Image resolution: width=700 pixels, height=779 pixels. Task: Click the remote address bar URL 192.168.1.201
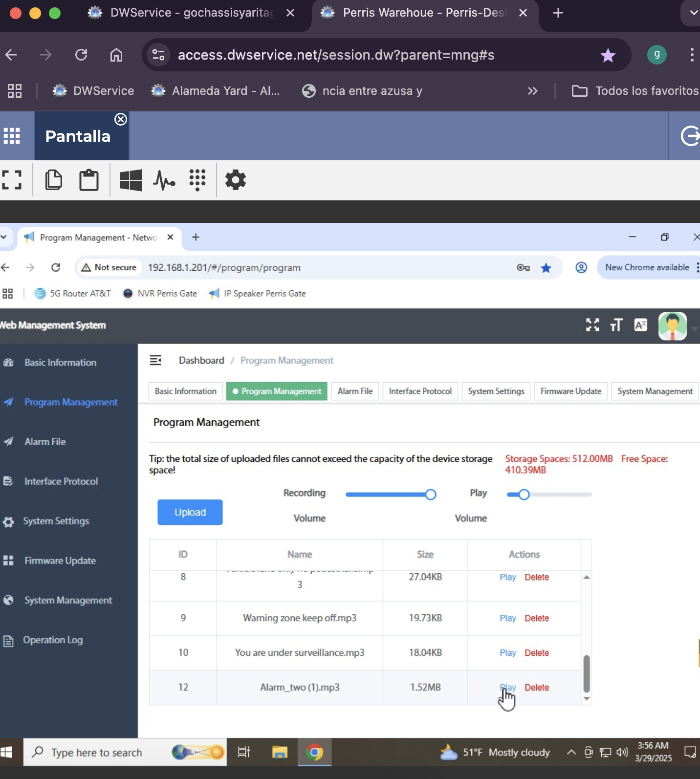pos(224,268)
